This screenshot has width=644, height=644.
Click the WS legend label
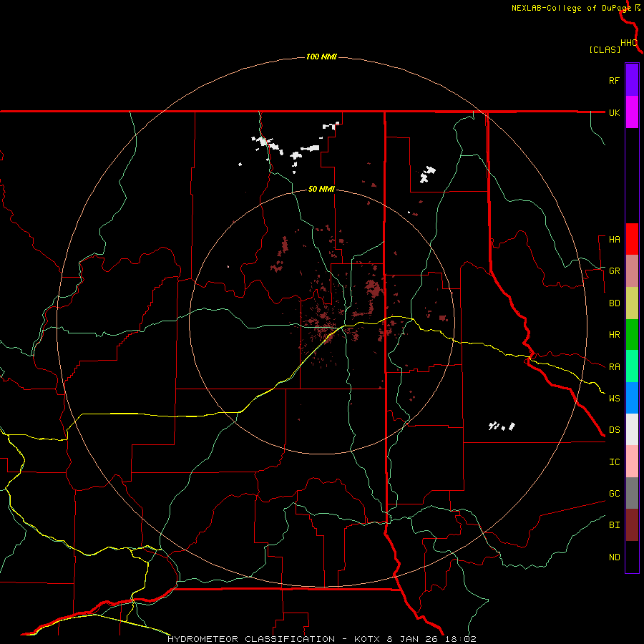pos(614,399)
